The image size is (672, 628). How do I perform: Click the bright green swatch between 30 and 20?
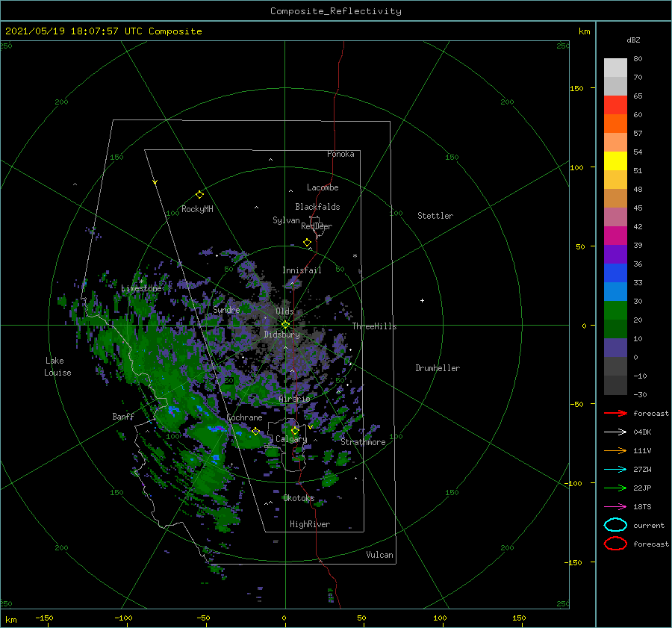click(615, 311)
